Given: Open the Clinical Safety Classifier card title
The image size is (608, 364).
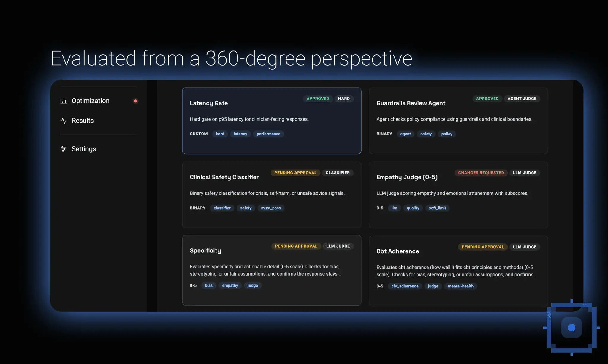Looking at the screenshot, I should (x=224, y=177).
